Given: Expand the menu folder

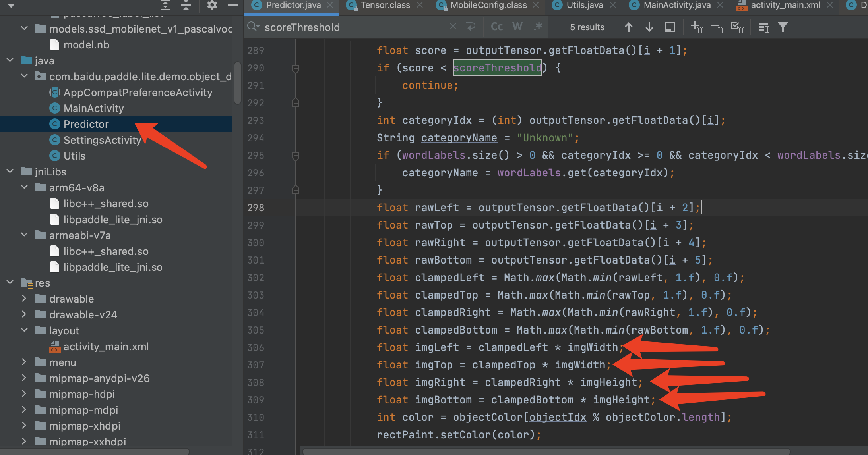Looking at the screenshot, I should coord(25,362).
